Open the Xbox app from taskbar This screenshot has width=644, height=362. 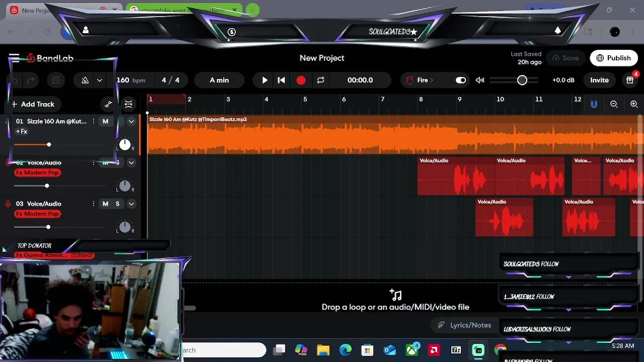click(412, 350)
